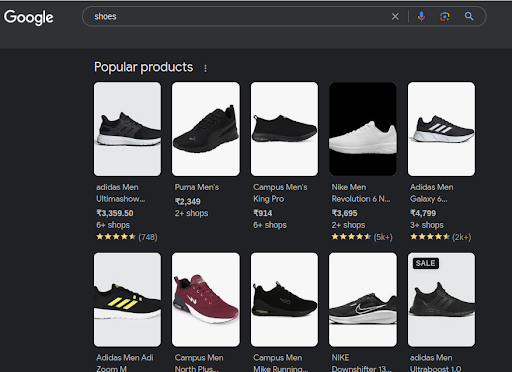Click 'Adidas Men Galaxy 6...' product title

(431, 193)
